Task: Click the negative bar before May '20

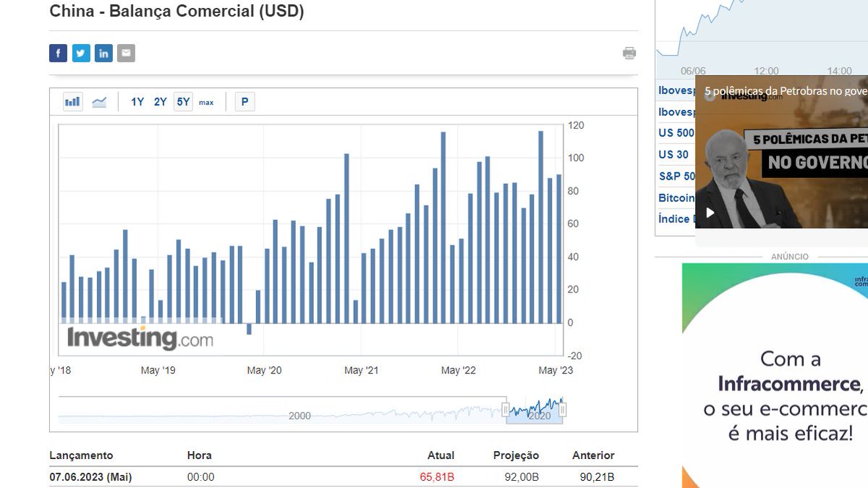Action: pos(249,329)
